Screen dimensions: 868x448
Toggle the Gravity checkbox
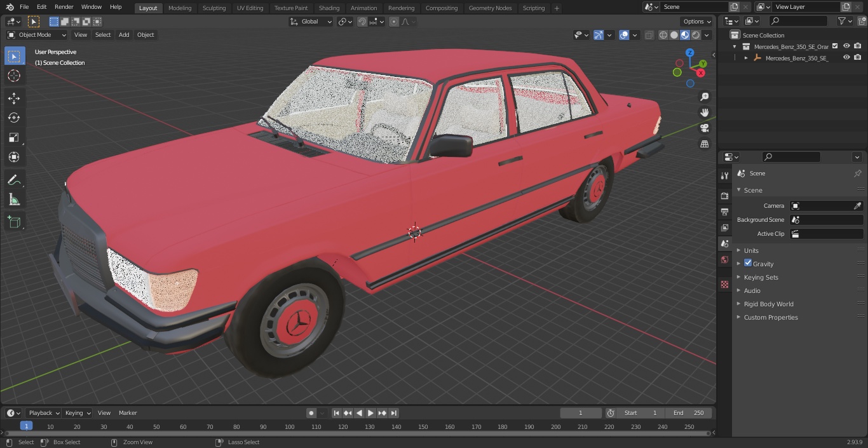coord(748,263)
